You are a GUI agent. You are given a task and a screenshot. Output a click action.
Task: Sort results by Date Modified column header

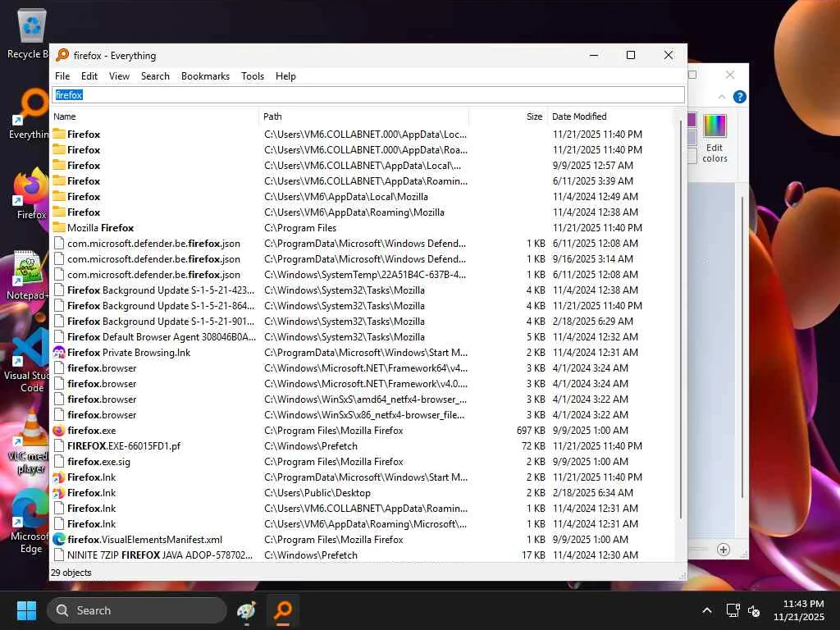click(x=609, y=116)
